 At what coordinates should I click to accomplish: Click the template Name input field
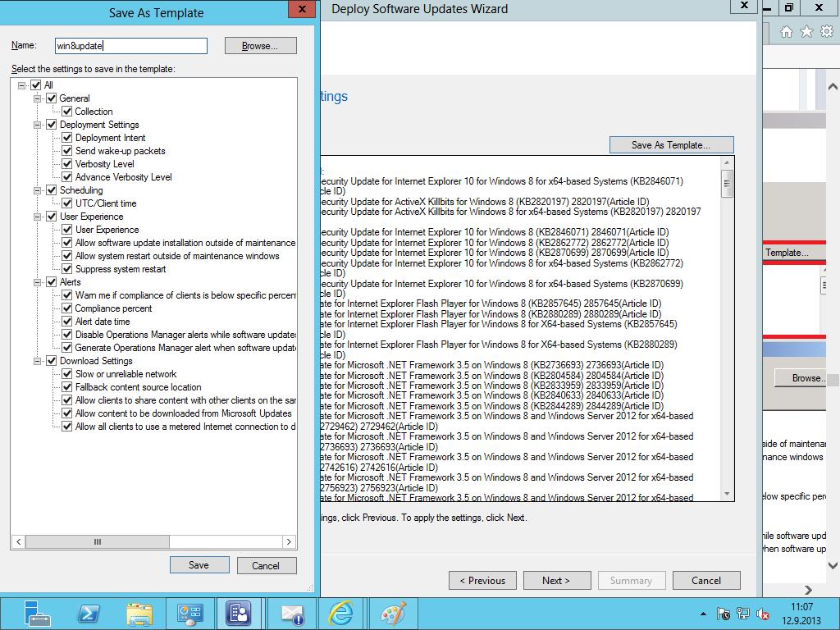tap(131, 46)
